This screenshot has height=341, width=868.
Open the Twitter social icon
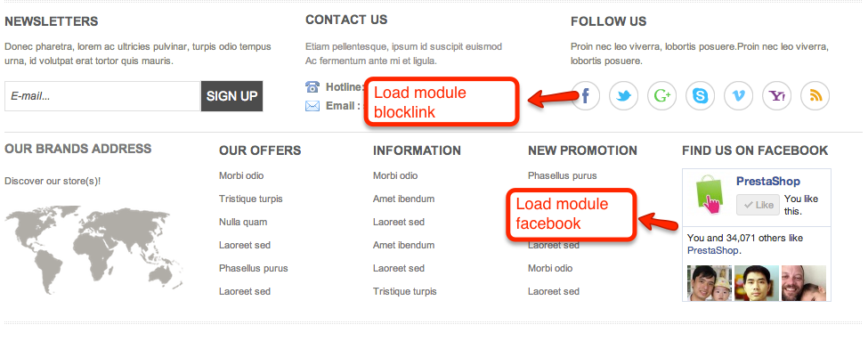click(624, 96)
